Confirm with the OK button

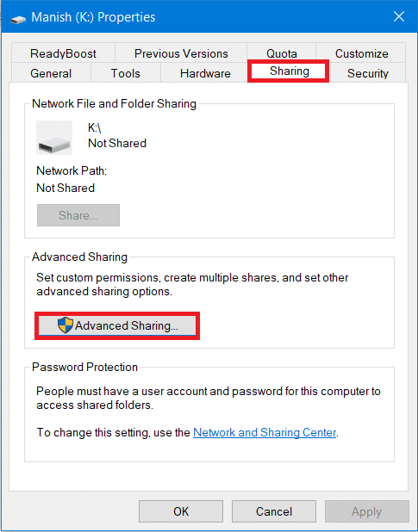click(181, 511)
